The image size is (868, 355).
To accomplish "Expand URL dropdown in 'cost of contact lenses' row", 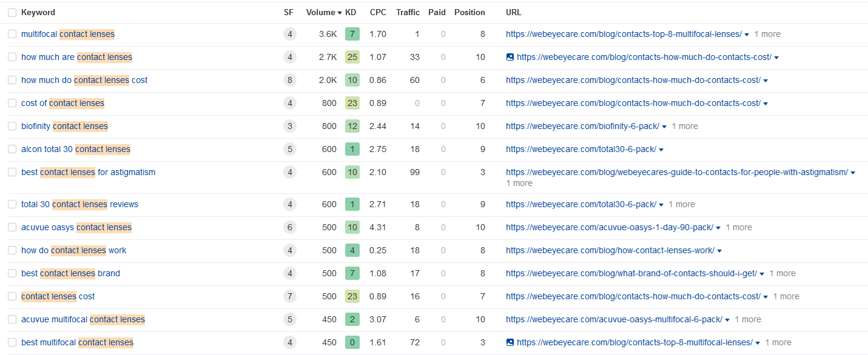I will pyautogui.click(x=765, y=104).
